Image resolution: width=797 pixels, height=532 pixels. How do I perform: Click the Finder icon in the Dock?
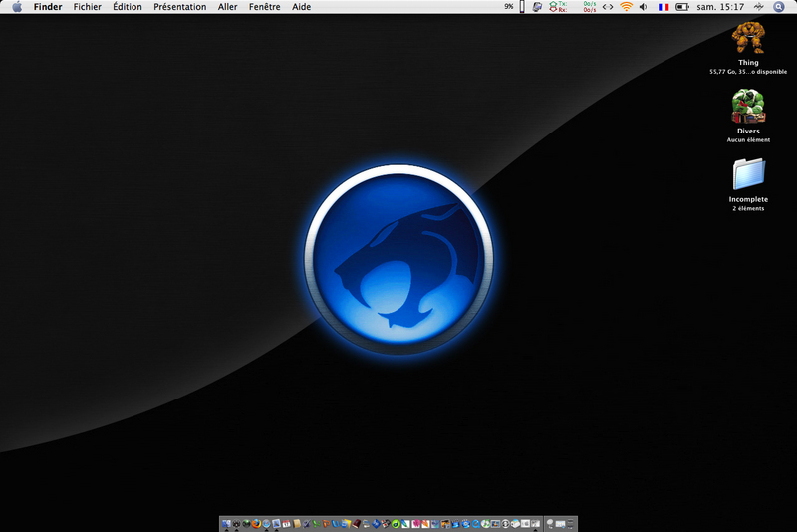(x=227, y=523)
